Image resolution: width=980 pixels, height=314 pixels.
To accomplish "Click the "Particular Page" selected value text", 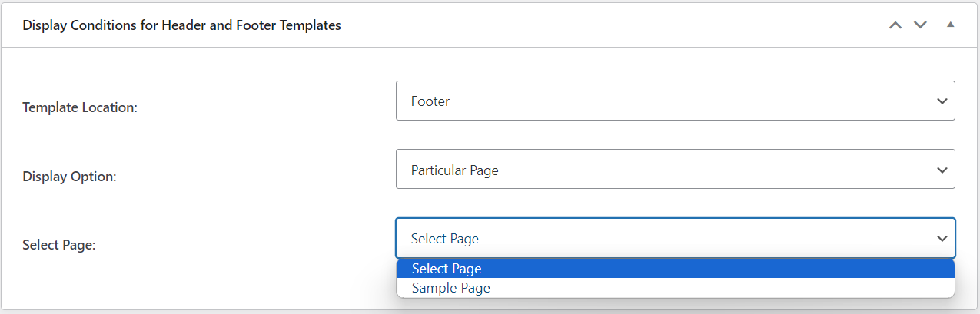I will click(x=455, y=170).
